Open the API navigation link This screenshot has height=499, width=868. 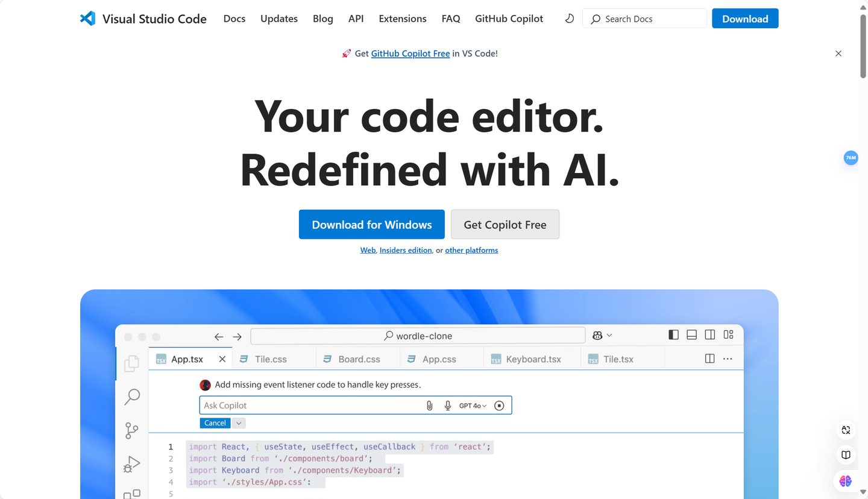point(356,19)
